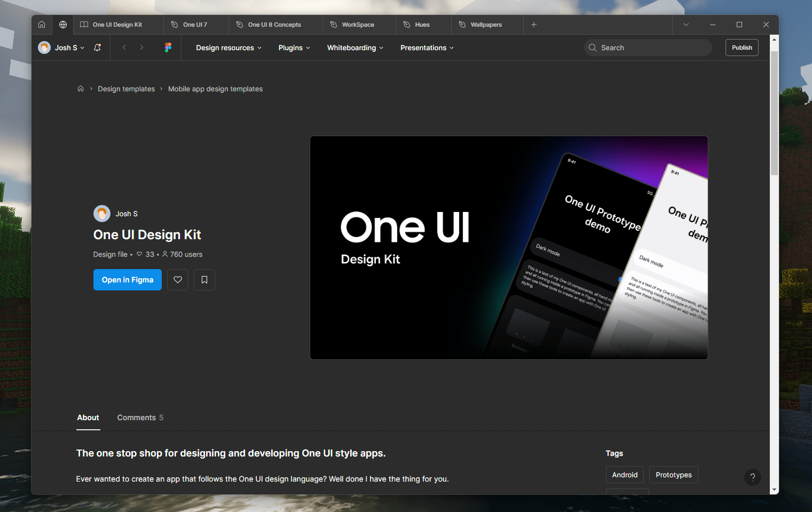Open the notifications bell

point(97,48)
